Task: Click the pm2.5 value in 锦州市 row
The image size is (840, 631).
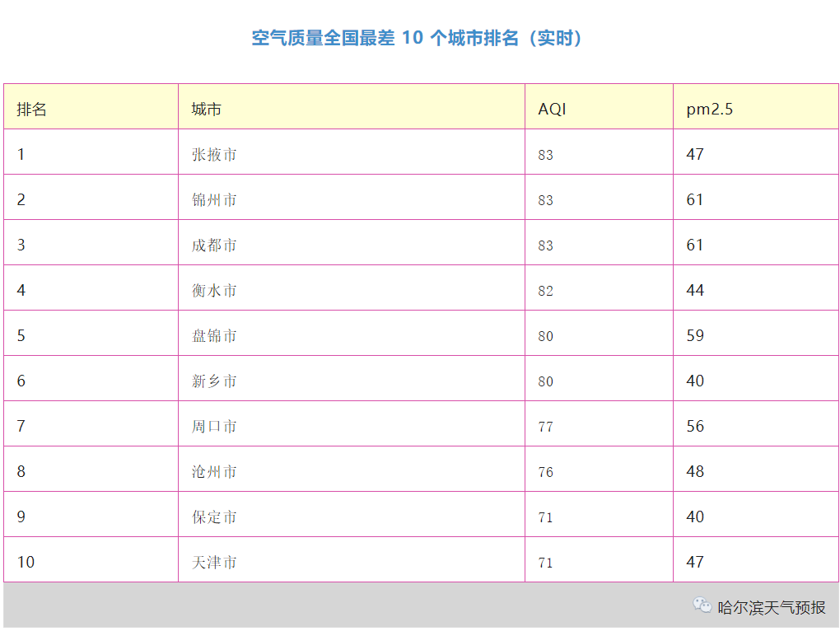Action: [695, 200]
